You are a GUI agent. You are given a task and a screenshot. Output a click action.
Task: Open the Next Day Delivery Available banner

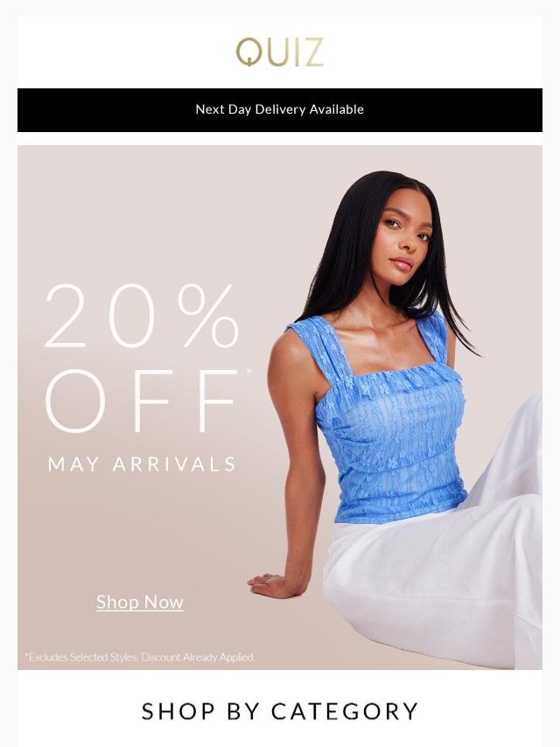pos(280,110)
